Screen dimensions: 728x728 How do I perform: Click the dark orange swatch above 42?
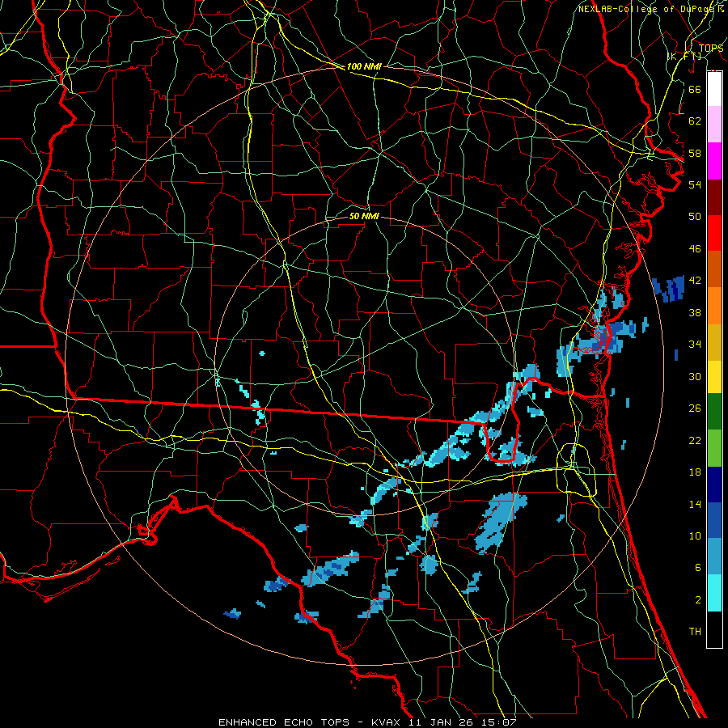pos(714,269)
